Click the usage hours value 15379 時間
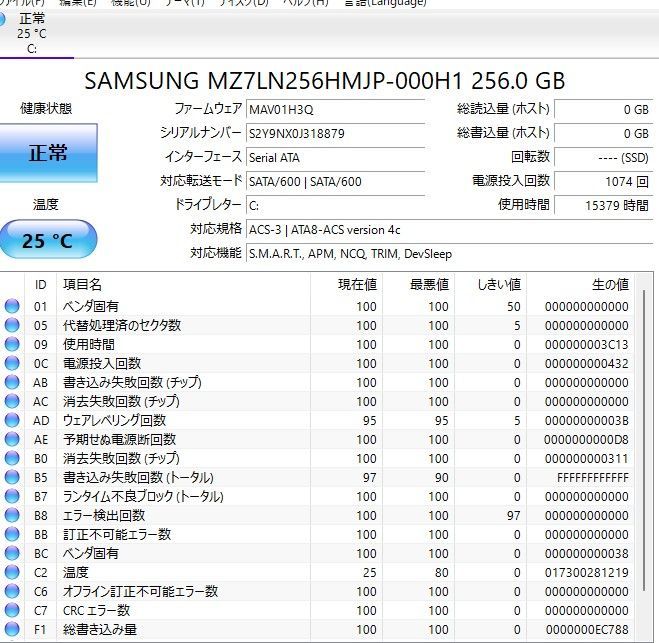The height and width of the screenshot is (643, 659). [x=604, y=206]
